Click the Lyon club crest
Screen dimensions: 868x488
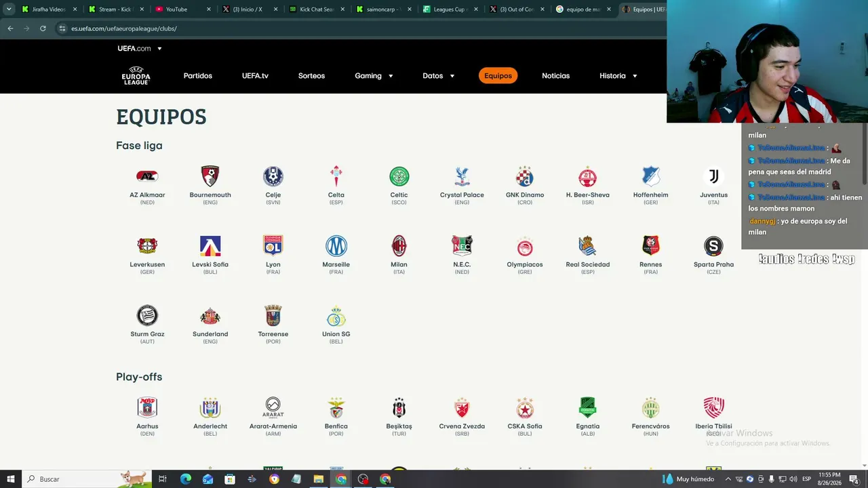(273, 246)
